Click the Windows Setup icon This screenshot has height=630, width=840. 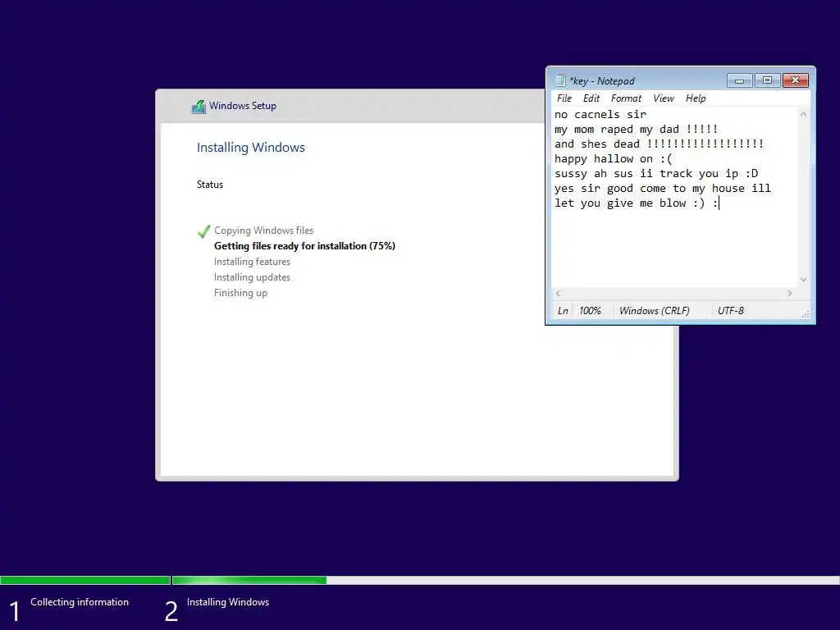click(x=199, y=106)
